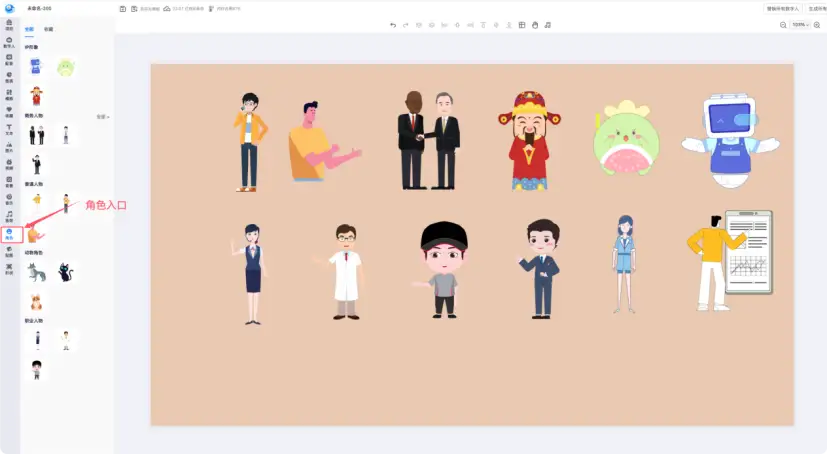Open the 文字 text panel in sidebar
Image resolution: width=828 pixels, height=454 pixels.
coord(10,128)
